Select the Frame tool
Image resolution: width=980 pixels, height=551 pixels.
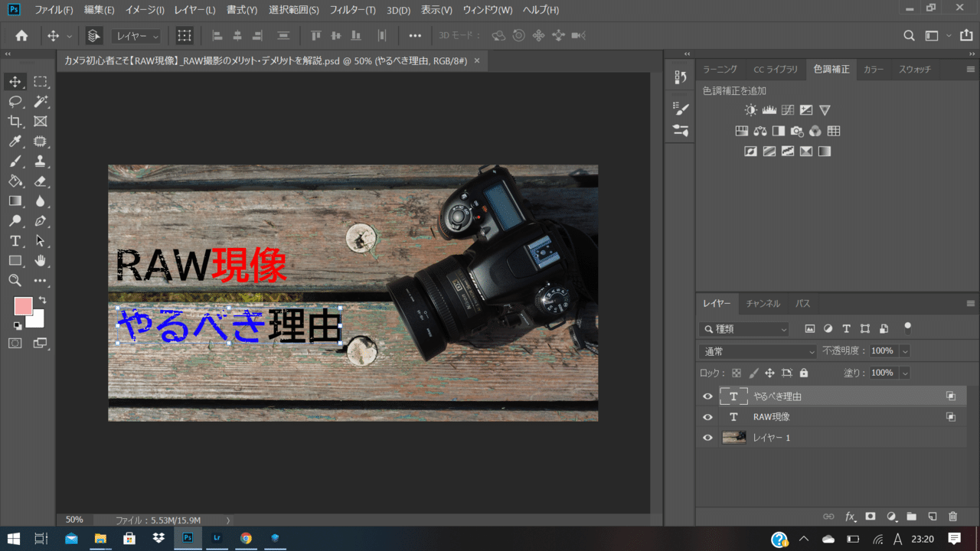point(41,122)
